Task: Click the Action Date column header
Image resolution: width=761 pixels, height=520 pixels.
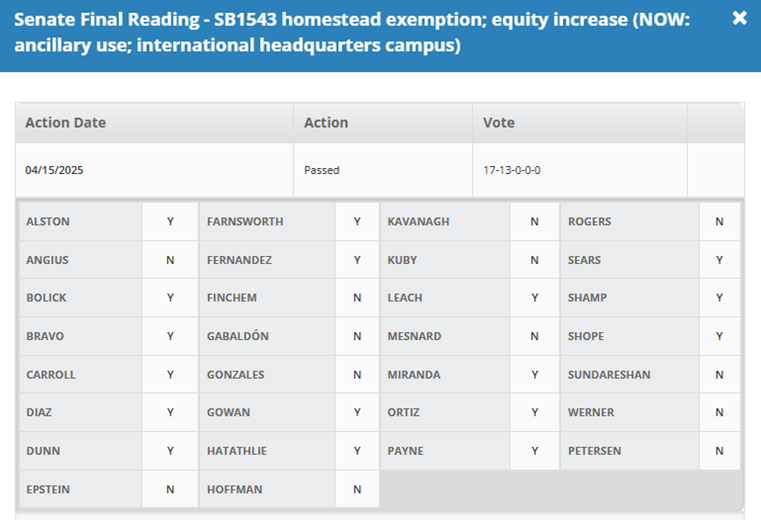Action: point(154,123)
